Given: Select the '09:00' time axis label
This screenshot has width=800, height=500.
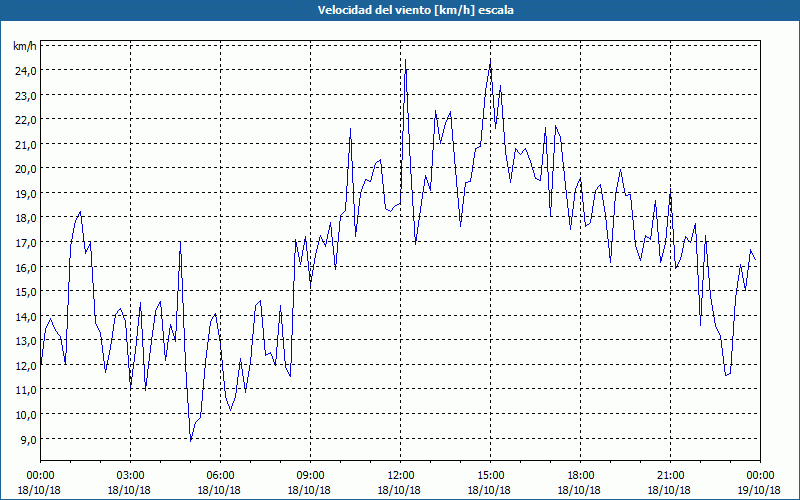Looking at the screenshot, I should pos(310,476).
